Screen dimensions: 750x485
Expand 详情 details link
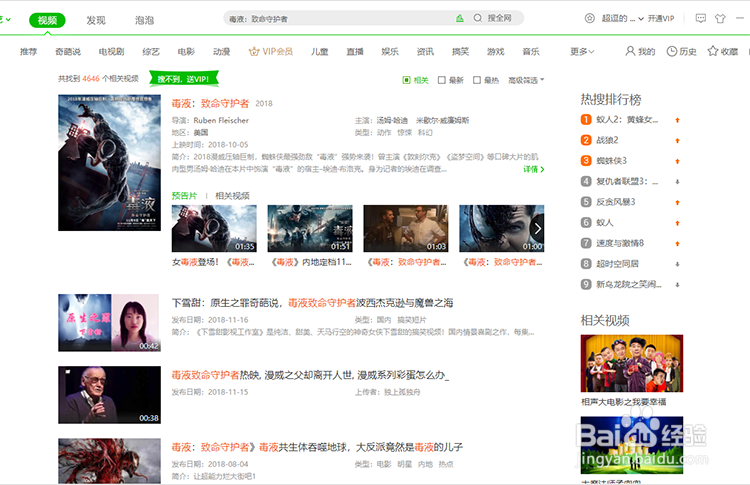(533, 169)
